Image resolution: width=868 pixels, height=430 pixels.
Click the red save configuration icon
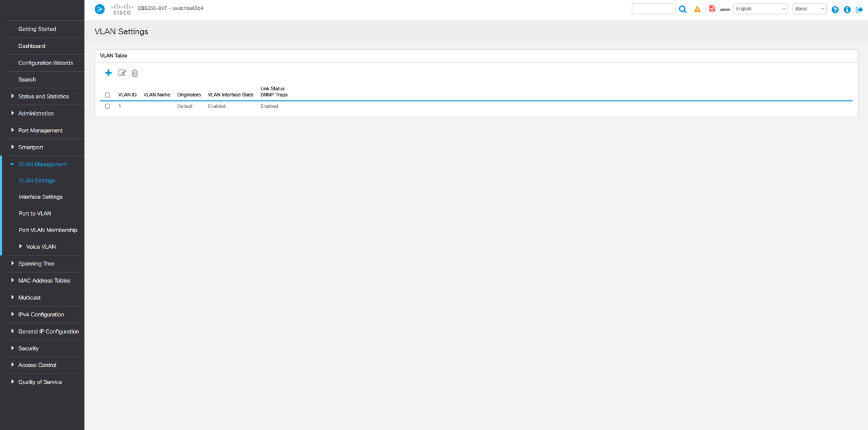pyautogui.click(x=712, y=9)
